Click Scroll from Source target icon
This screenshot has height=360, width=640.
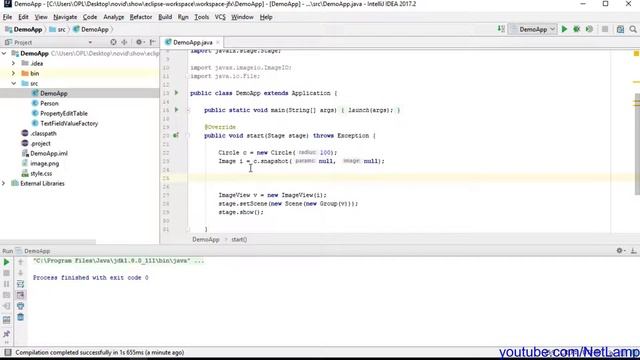tap(113, 42)
